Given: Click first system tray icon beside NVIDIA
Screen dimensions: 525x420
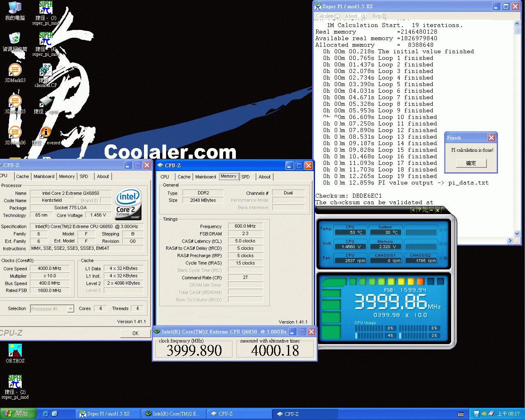Looking at the screenshot, I should (476, 414).
